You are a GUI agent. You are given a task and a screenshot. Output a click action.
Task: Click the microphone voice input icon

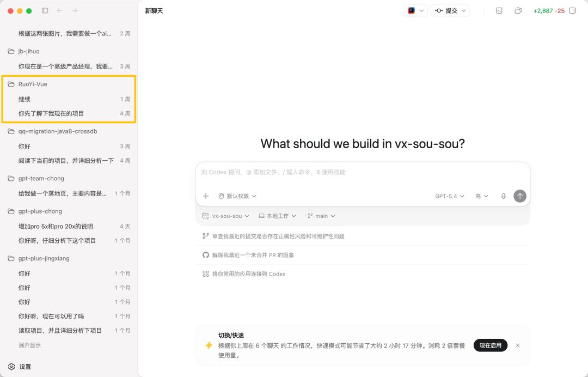[503, 196]
